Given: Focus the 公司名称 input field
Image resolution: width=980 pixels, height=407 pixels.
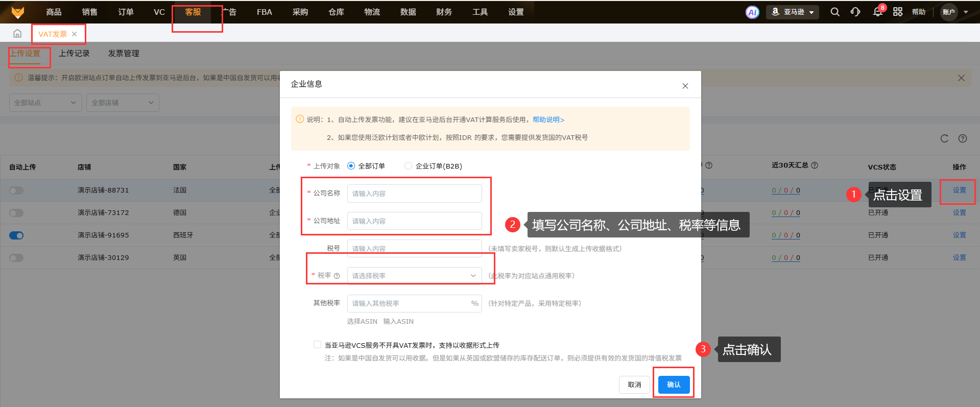Looking at the screenshot, I should (x=414, y=194).
